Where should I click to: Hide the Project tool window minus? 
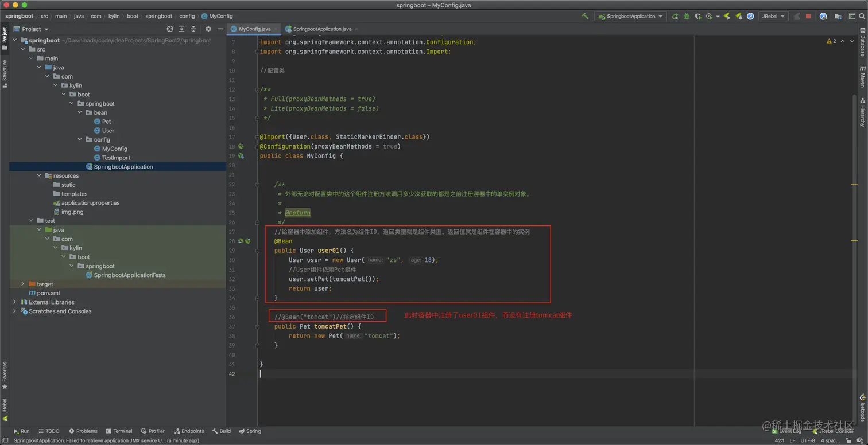[220, 29]
